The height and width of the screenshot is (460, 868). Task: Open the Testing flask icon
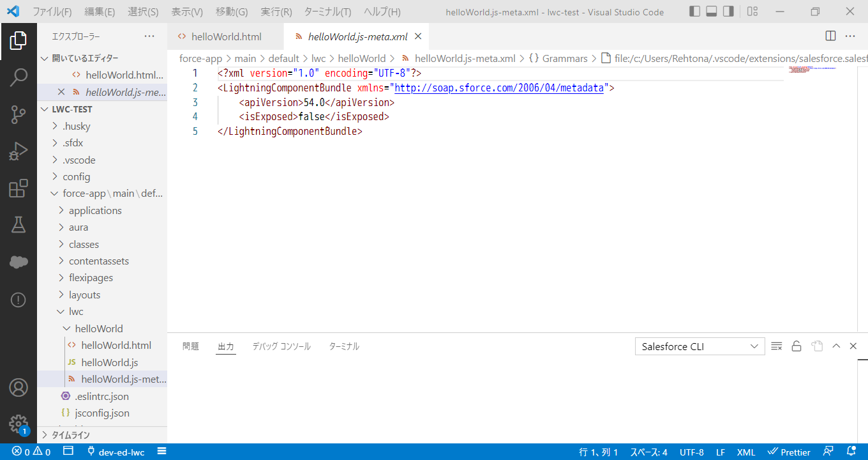[x=19, y=225]
